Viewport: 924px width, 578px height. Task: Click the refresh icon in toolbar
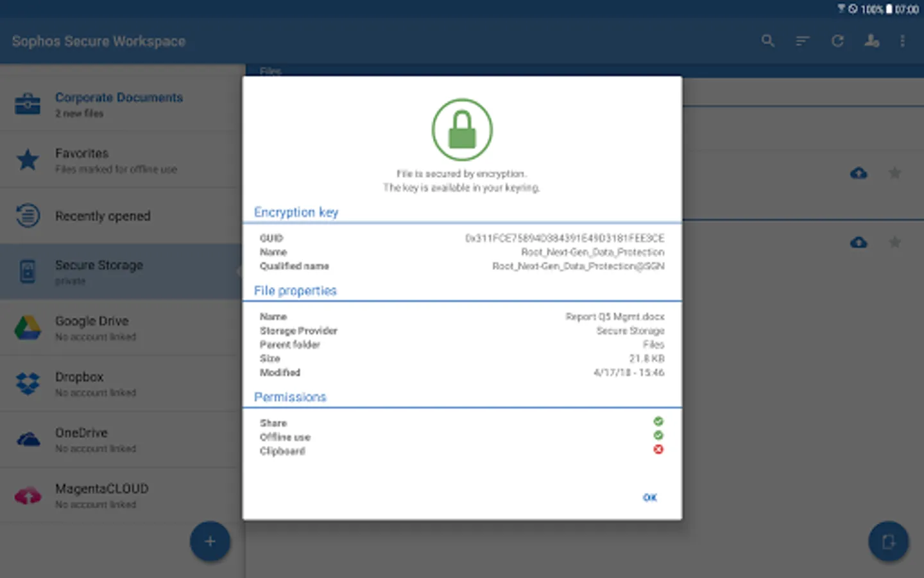(837, 41)
